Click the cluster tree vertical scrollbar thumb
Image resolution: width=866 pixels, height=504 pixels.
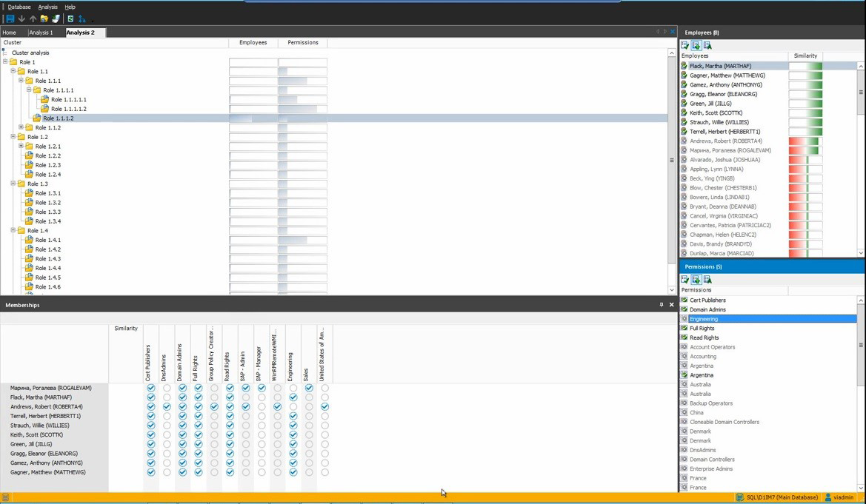[672, 160]
